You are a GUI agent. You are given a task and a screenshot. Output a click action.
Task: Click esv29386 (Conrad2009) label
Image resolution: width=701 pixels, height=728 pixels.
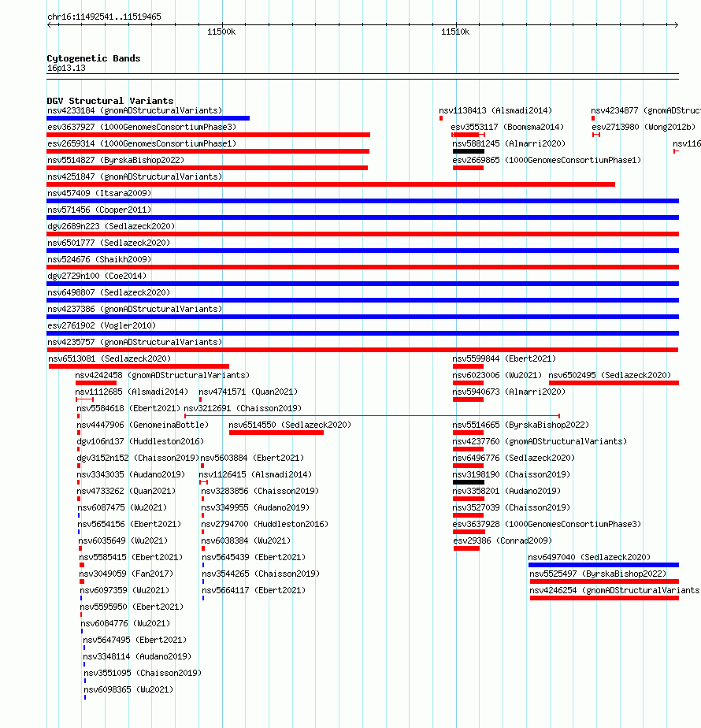click(503, 541)
